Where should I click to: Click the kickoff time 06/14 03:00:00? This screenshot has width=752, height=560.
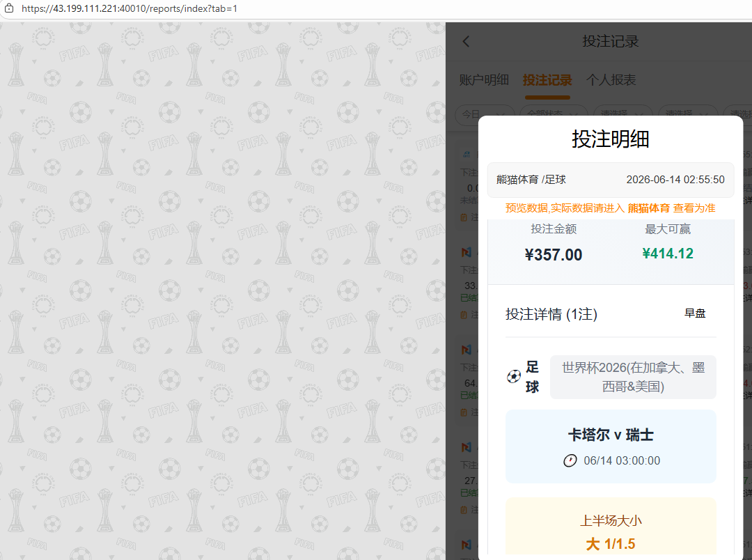pyautogui.click(x=622, y=460)
